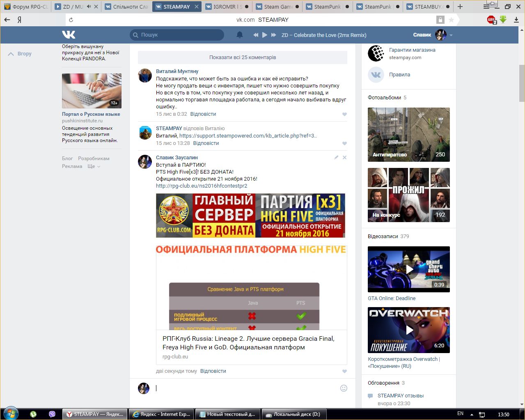
Task: Delete Славик Заусалин's comment
Action: coord(344,157)
